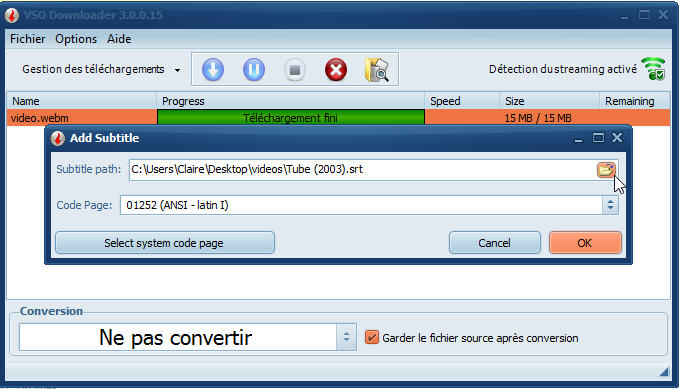Close the Add Subtitle dialog

[617, 138]
